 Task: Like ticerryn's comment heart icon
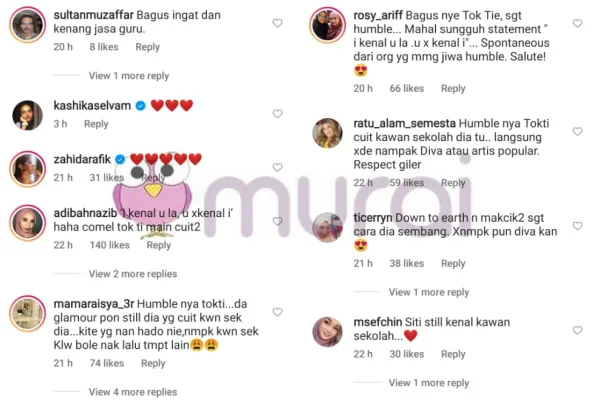(x=577, y=226)
